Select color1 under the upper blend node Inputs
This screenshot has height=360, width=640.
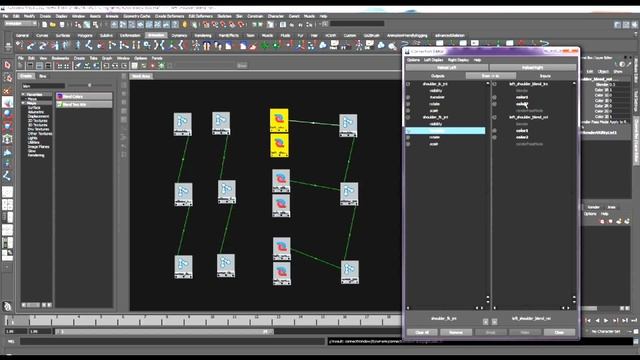522,97
